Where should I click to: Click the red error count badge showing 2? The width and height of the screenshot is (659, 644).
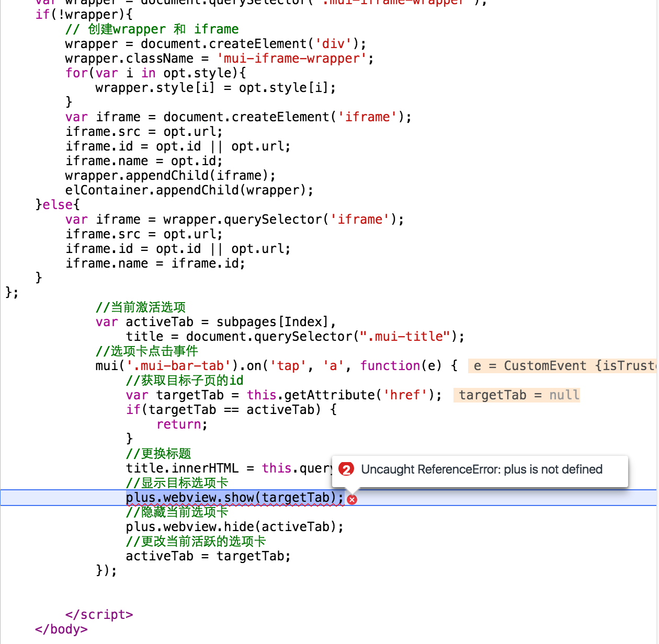tap(346, 469)
